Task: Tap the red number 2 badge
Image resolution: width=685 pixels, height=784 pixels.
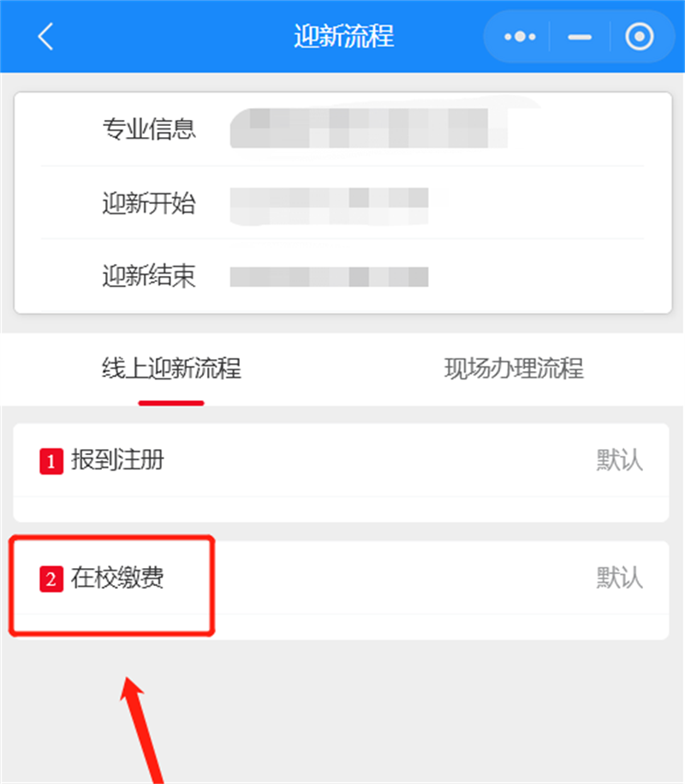Action: [51, 579]
